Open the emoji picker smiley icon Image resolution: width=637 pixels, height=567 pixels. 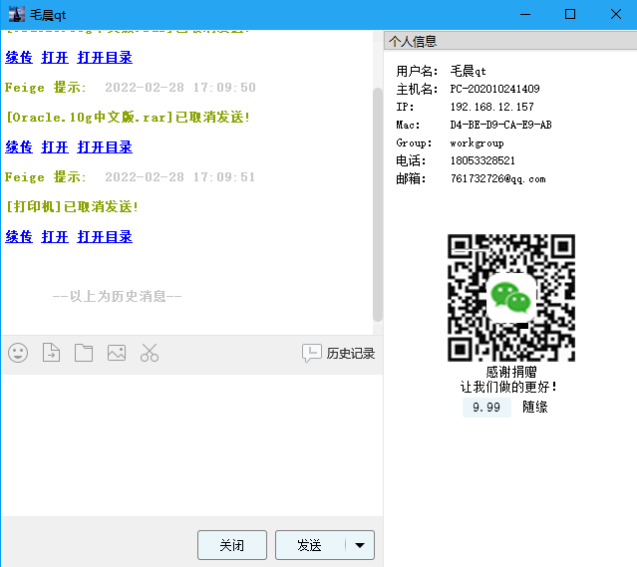[18, 353]
